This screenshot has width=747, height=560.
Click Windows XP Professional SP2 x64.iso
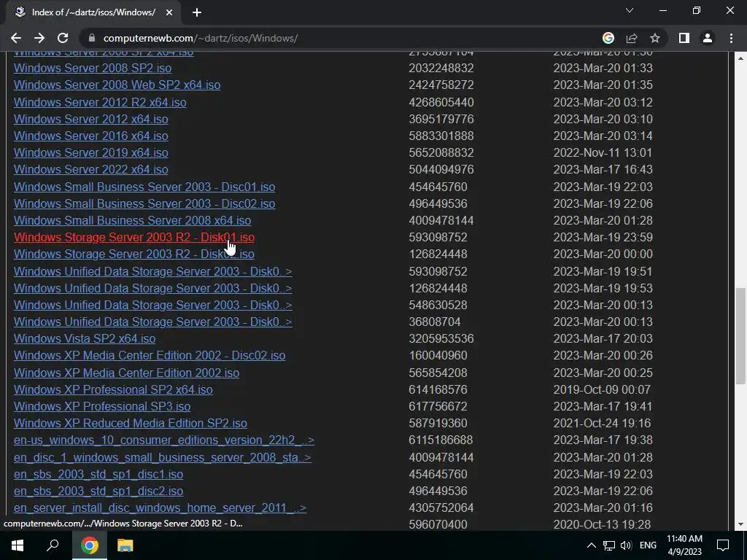coord(113,389)
